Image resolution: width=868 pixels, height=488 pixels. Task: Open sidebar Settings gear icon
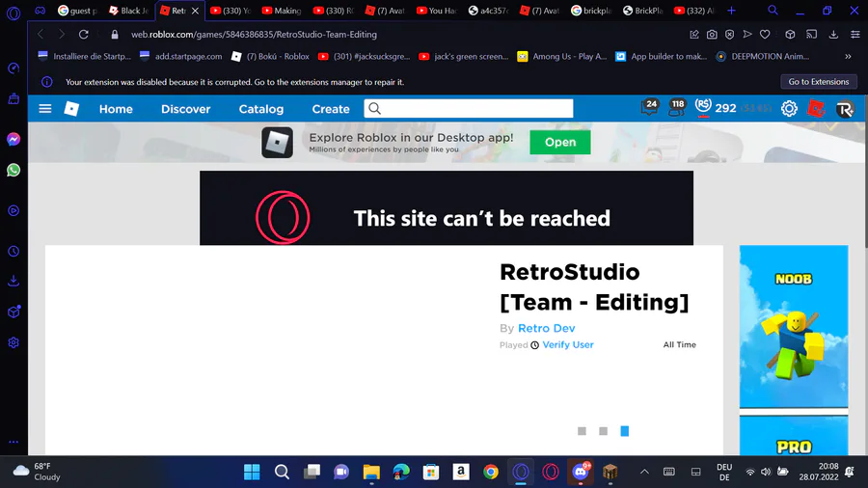(14, 343)
